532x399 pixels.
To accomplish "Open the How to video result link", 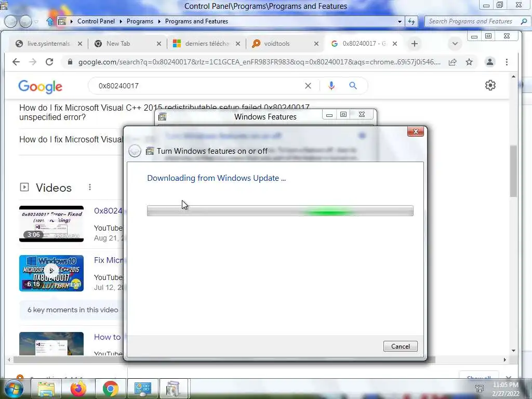I will [x=108, y=337].
